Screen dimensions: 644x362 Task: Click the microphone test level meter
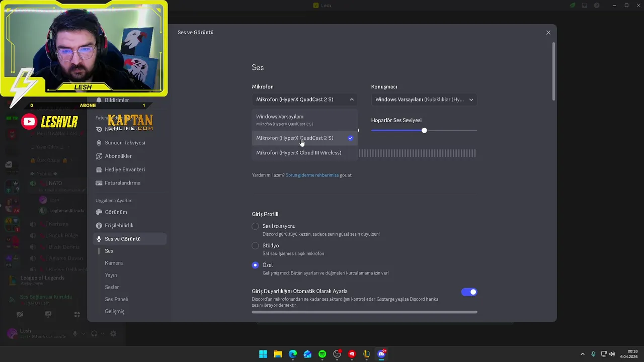point(417,153)
